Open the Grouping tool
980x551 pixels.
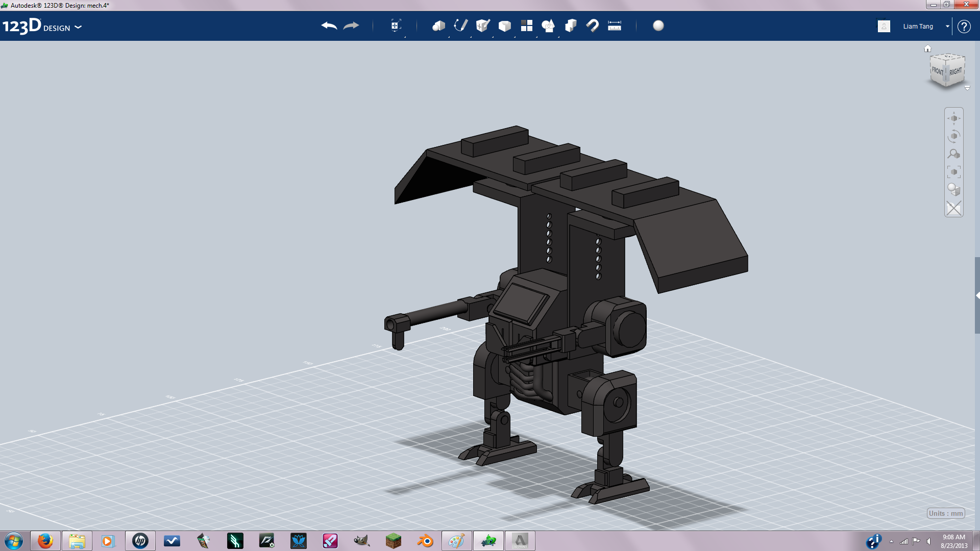[548, 26]
